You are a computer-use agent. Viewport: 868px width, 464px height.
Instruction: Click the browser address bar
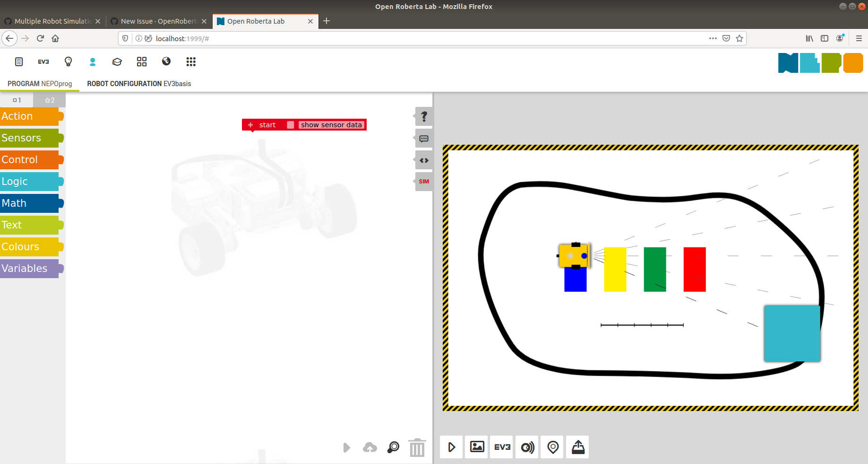click(331, 38)
